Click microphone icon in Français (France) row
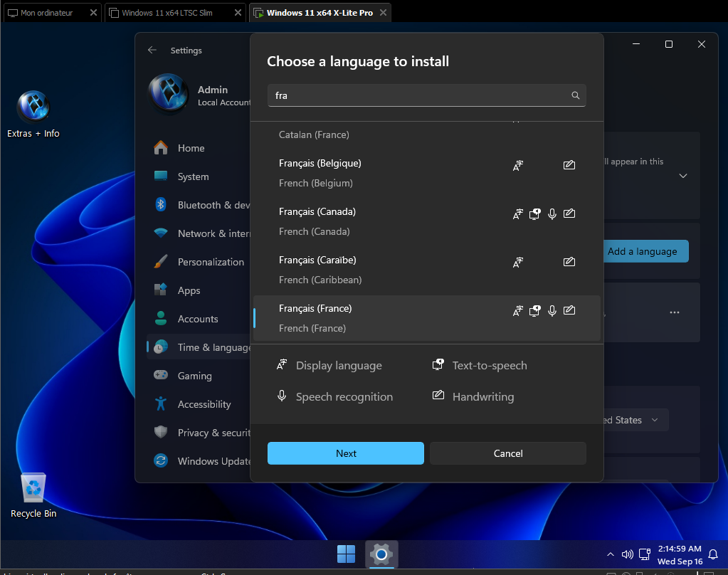 (x=552, y=310)
